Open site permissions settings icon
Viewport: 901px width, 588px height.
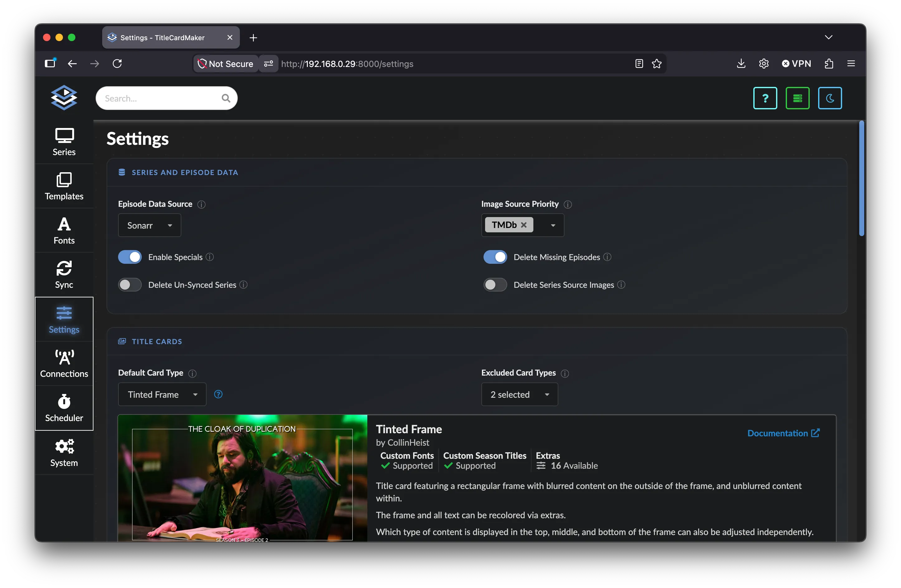point(269,64)
